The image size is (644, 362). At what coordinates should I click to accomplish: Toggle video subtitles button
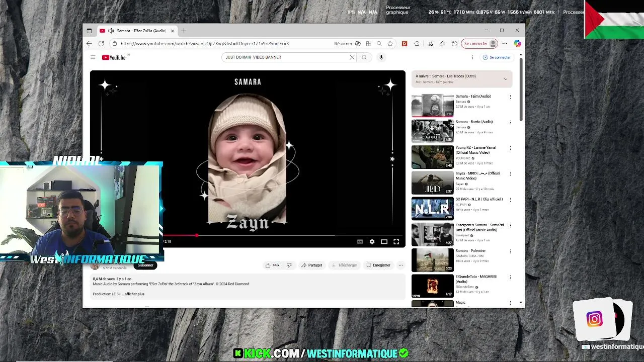(360, 242)
